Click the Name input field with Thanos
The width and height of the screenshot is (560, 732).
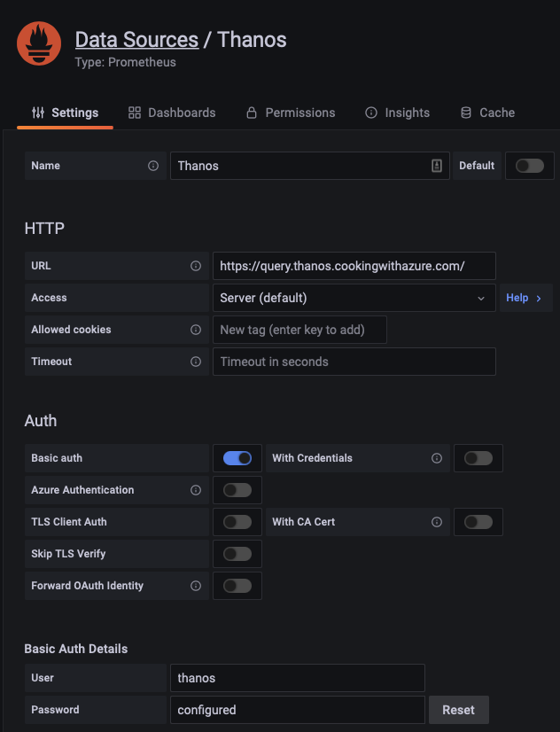click(x=310, y=166)
